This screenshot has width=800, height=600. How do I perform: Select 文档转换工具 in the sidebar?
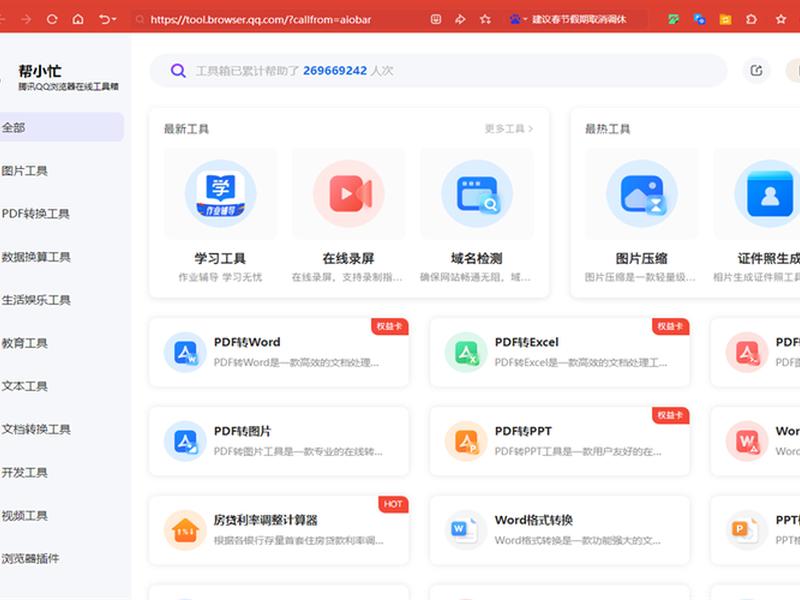tap(36, 429)
